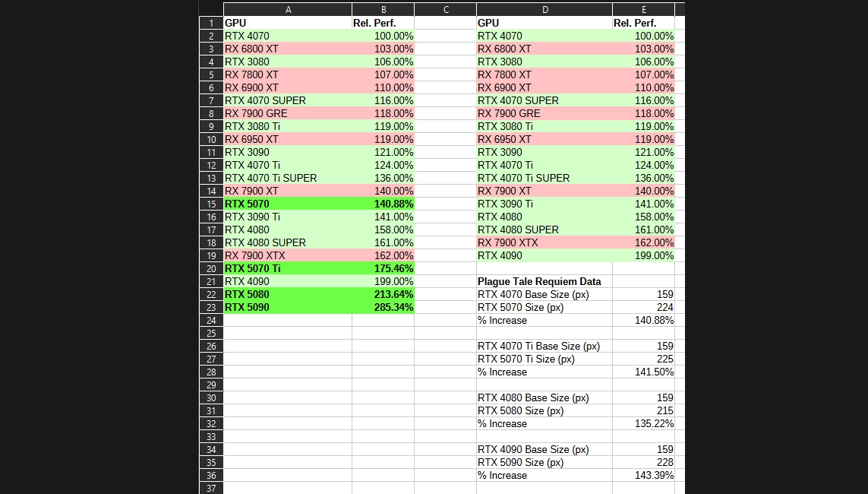Select row 15 header
868x494 pixels.
pos(211,204)
